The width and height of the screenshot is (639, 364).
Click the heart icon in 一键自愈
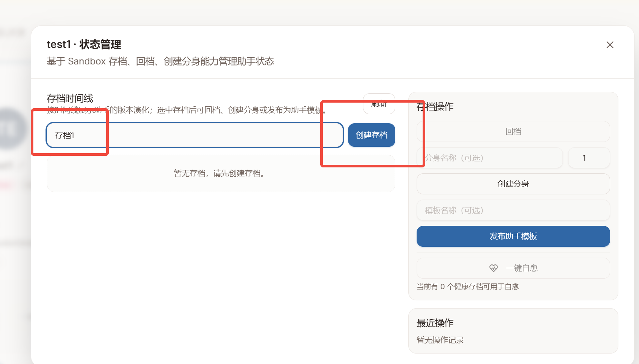(493, 268)
